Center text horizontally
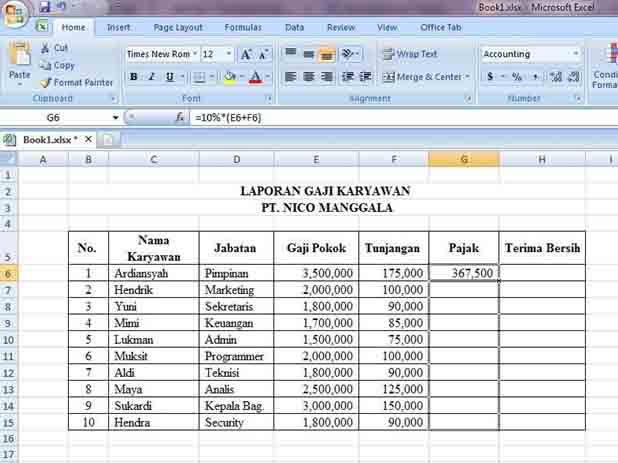The image size is (618, 463). (x=309, y=76)
